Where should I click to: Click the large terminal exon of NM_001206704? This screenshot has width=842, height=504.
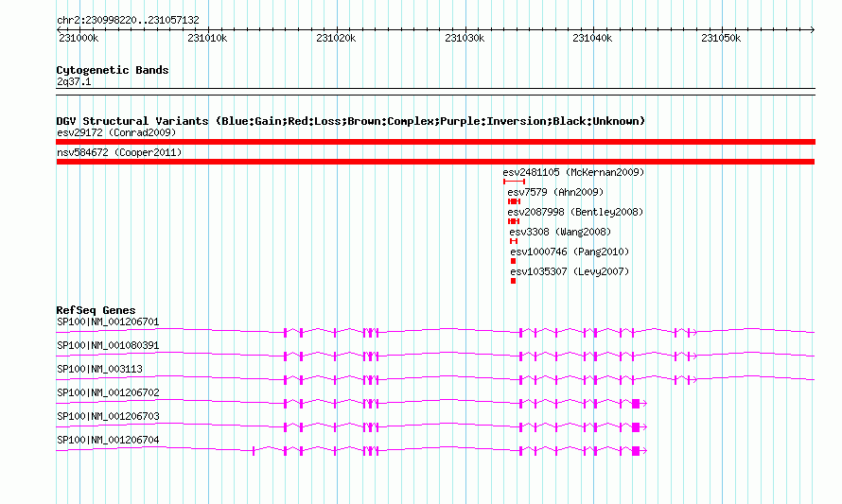point(636,451)
